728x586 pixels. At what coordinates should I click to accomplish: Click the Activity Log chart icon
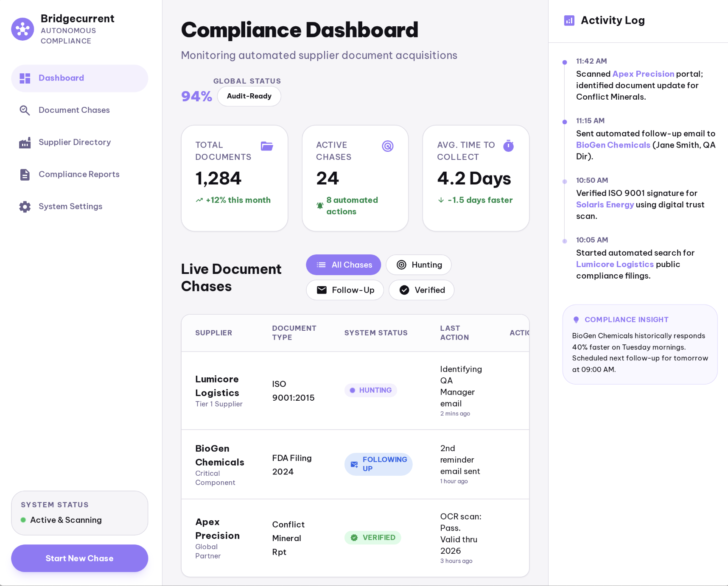coord(569,20)
